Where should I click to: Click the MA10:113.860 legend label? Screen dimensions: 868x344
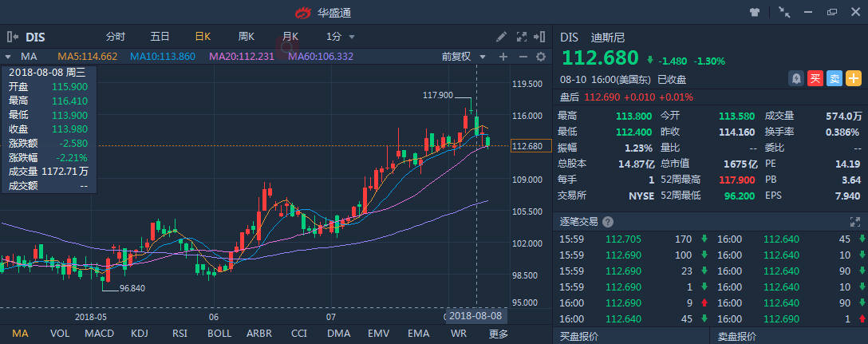pos(162,57)
